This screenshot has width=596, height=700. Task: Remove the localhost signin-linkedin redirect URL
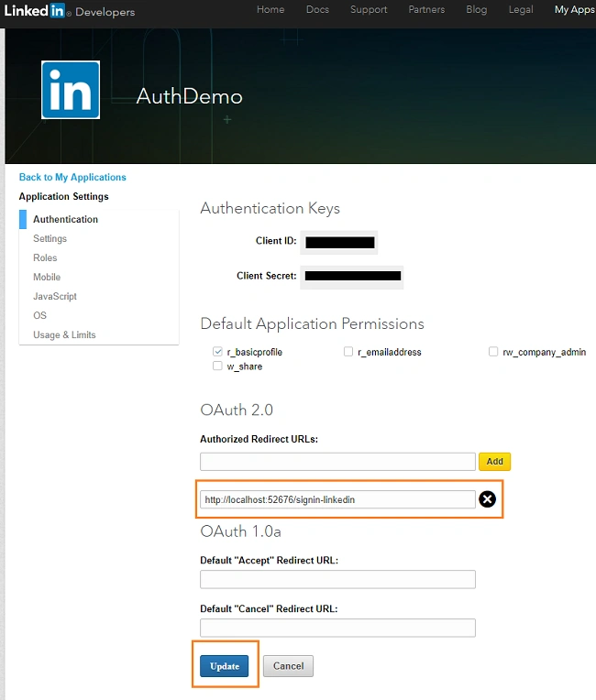click(487, 499)
